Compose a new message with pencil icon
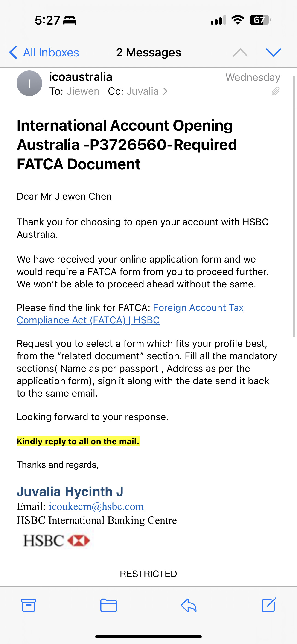The width and height of the screenshot is (297, 644). pos(269,605)
